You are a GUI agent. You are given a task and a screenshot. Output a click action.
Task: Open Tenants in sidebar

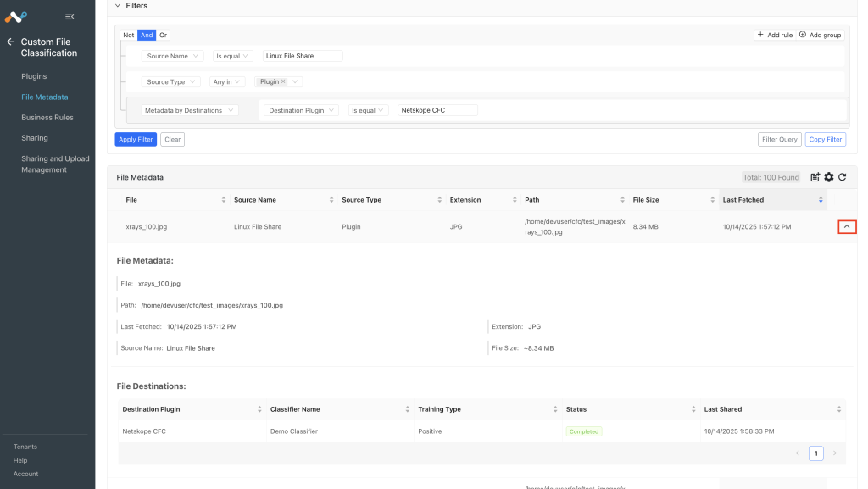point(25,447)
